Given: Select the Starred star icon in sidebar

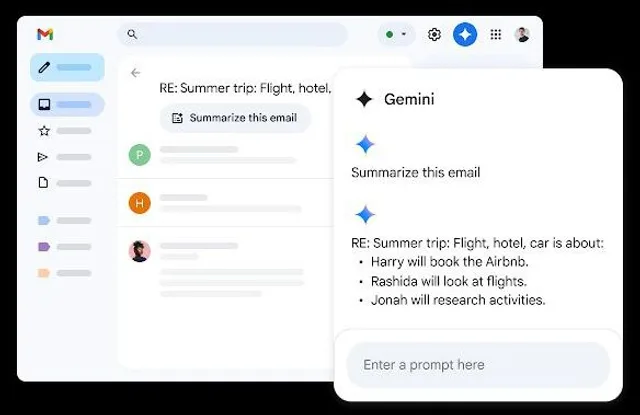Looking at the screenshot, I should (44, 131).
